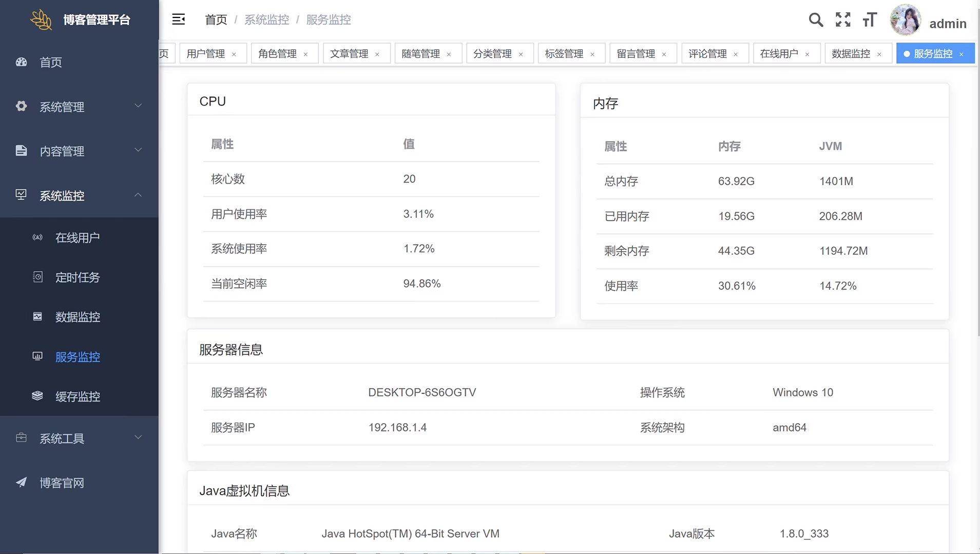Click the 系统监控 breadcrumb

266,19
